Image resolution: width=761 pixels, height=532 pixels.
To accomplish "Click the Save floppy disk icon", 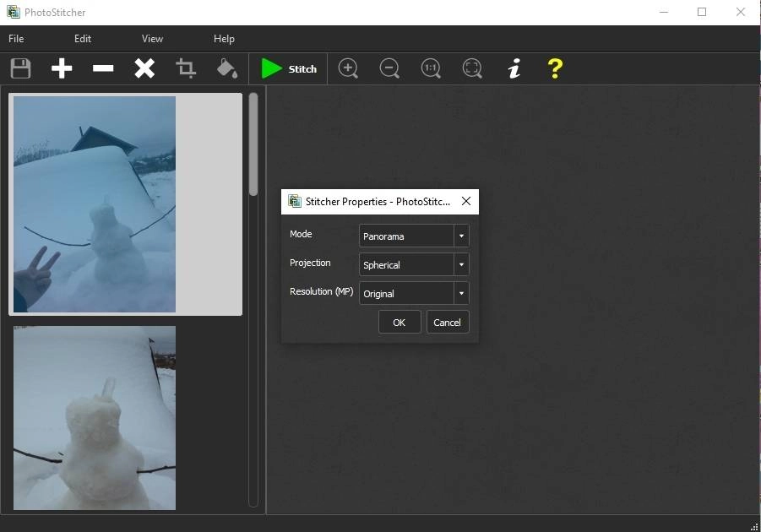I will [20, 68].
